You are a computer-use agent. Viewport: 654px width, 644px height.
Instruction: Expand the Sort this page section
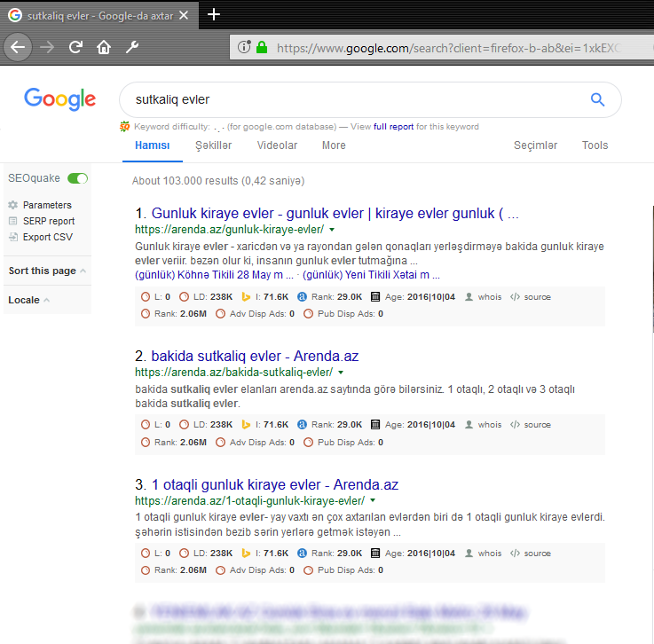[47, 271]
